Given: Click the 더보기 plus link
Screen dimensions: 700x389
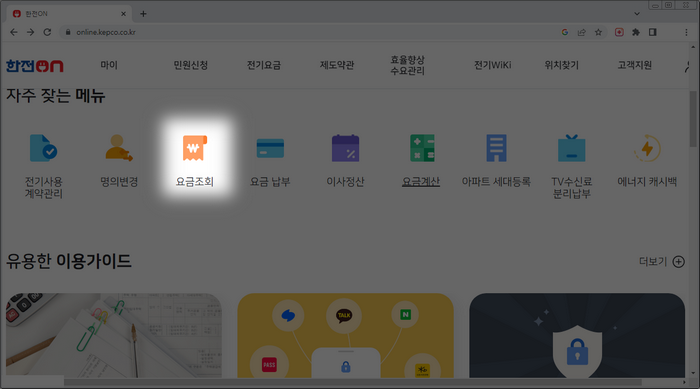Looking at the screenshot, I should point(662,262).
